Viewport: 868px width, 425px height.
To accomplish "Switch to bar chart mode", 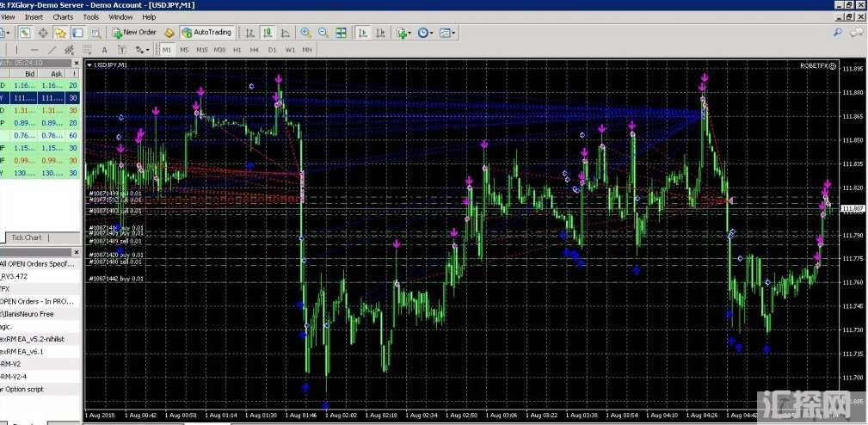I will tap(249, 33).
